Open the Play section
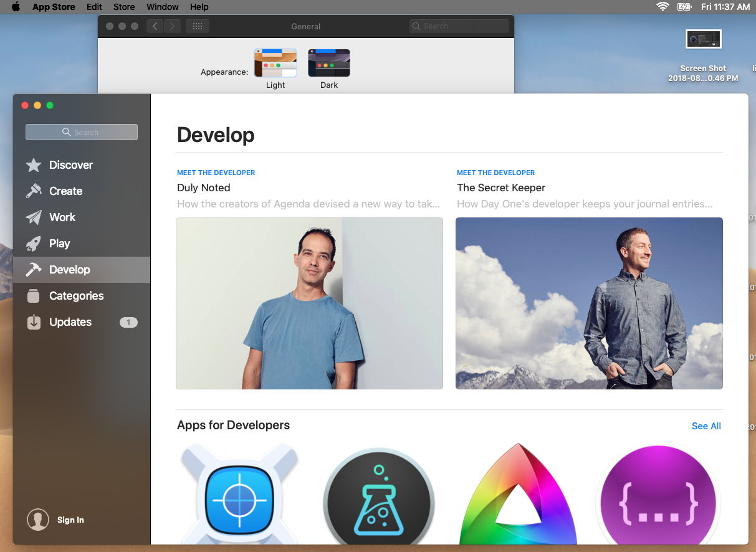 coord(81,244)
